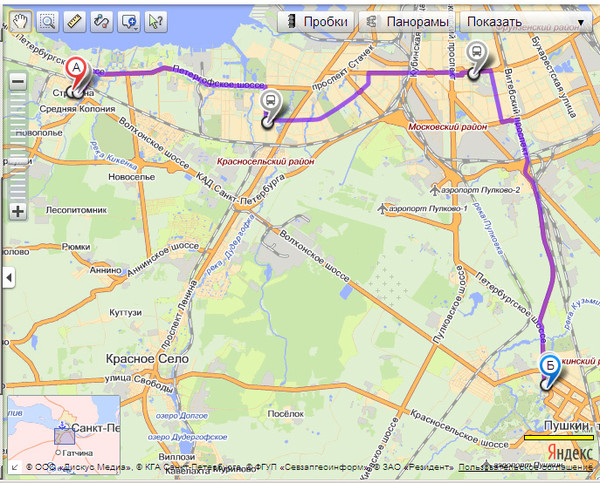
Task: Click Средняя Колония label
Action: click(77, 109)
